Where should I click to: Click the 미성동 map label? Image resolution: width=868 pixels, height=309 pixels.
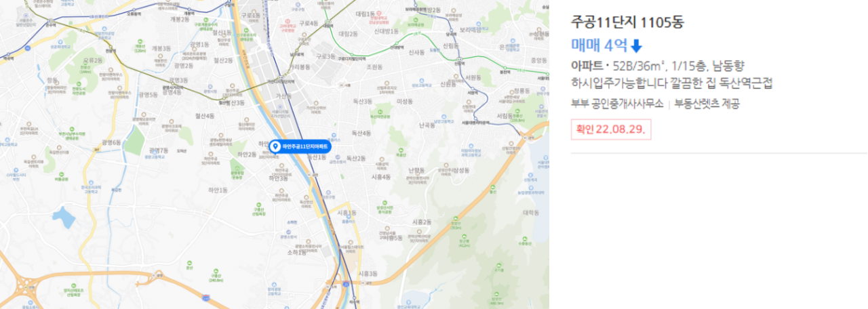tap(405, 101)
